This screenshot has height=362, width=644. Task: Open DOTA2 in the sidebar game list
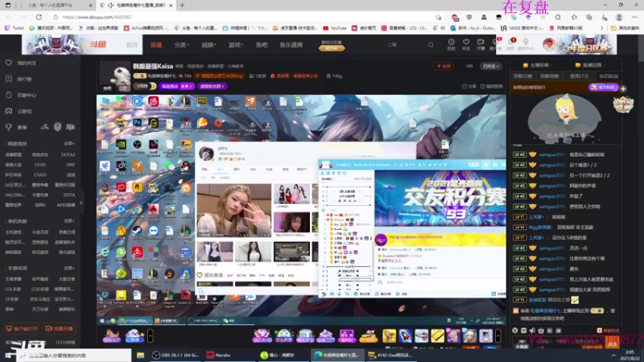coord(68,154)
